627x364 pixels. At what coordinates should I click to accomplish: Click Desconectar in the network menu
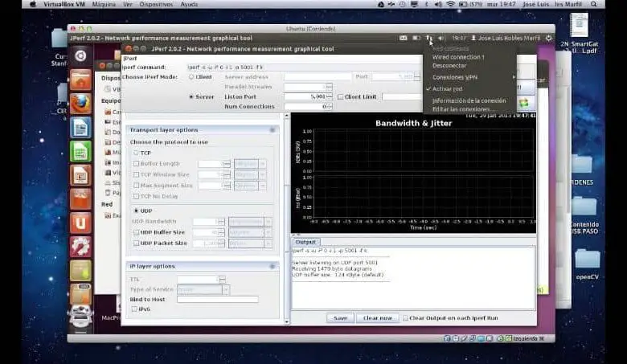click(449, 66)
